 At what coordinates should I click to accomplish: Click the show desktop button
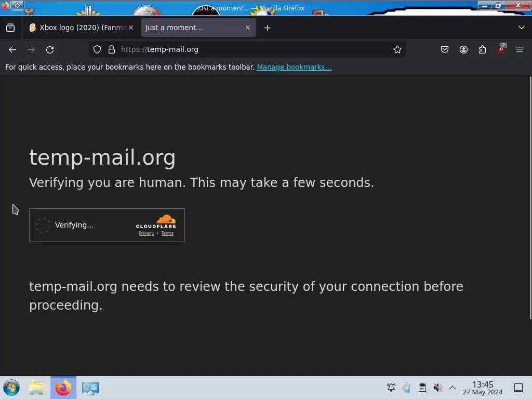coord(518,388)
